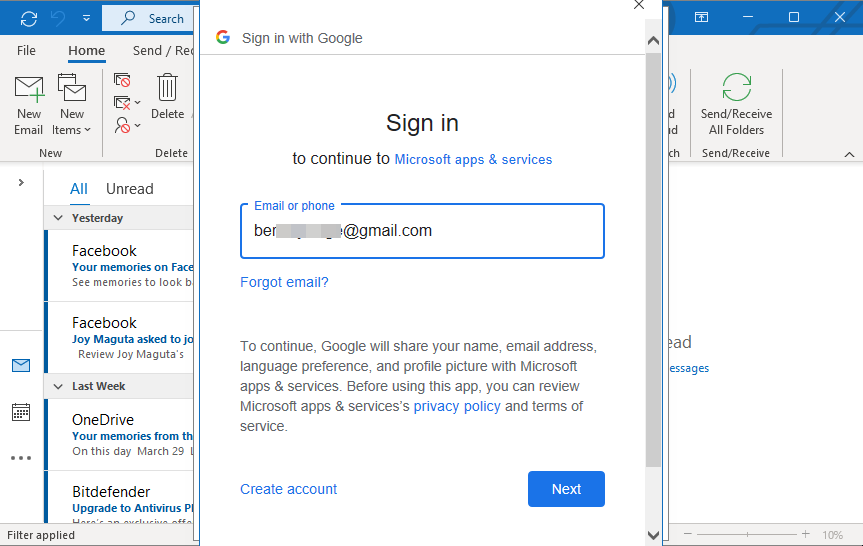Viewport: 863px width, 546px height.
Task: Close the Sign in with Google dialog
Action: [x=638, y=5]
